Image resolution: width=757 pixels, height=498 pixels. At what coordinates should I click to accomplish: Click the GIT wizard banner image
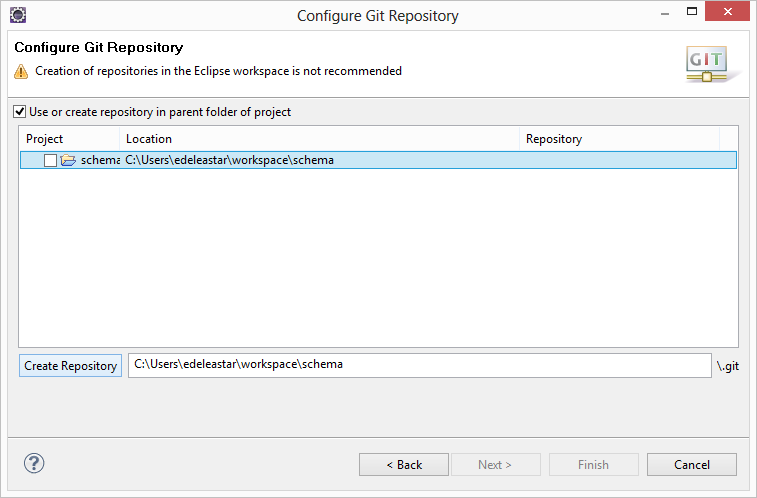pyautogui.click(x=713, y=64)
